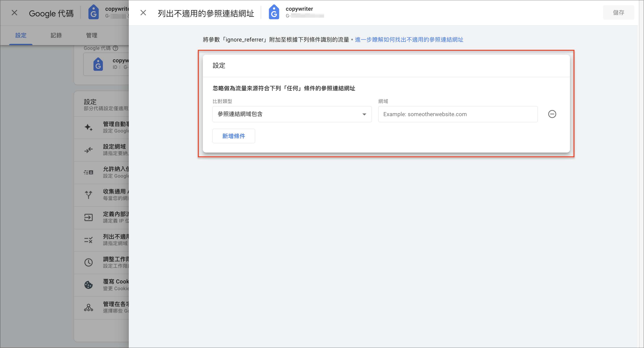Click the 網域 domain input field
Viewport: 644px width, 348px height.
458,114
